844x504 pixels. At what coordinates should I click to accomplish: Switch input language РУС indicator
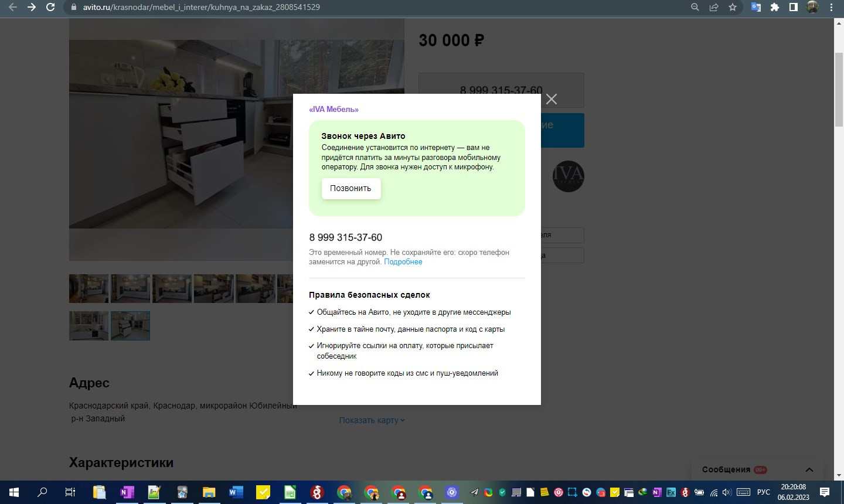coord(764,492)
